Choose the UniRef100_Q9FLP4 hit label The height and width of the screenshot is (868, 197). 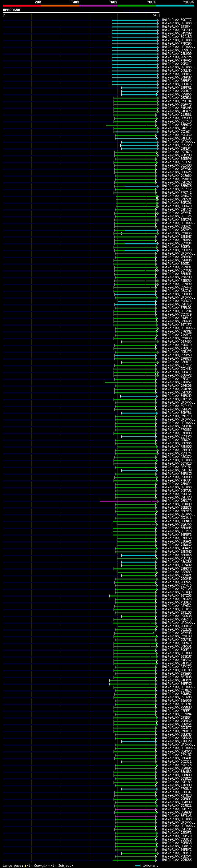(x=177, y=149)
